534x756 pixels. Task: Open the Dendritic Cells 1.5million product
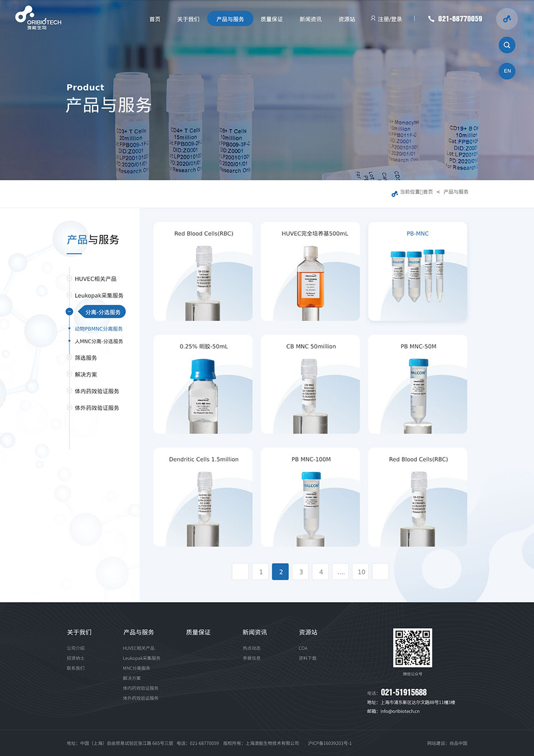(203, 497)
